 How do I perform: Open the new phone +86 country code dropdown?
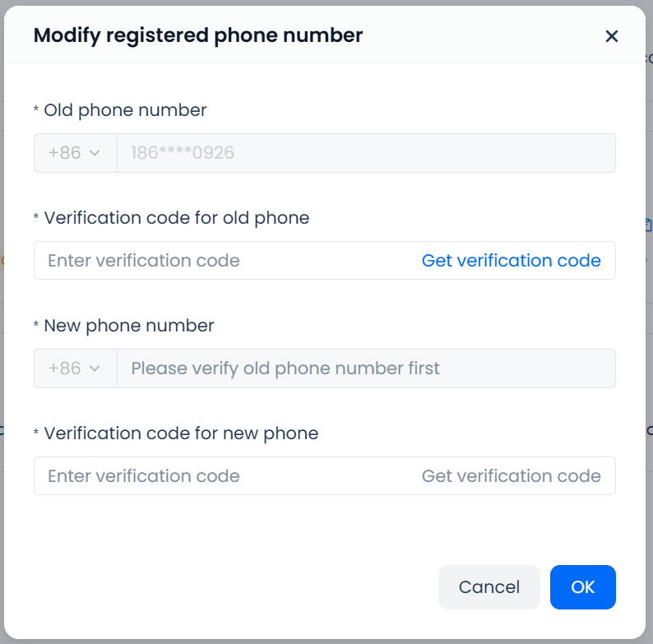(x=74, y=368)
